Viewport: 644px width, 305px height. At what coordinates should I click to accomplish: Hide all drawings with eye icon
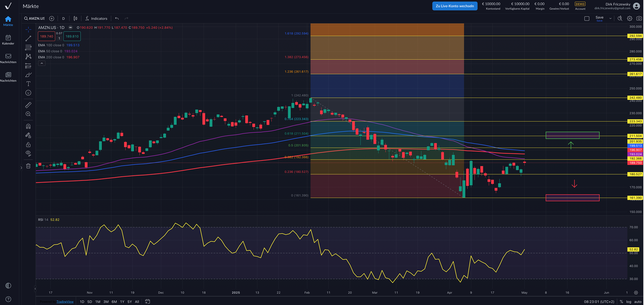coord(28,153)
